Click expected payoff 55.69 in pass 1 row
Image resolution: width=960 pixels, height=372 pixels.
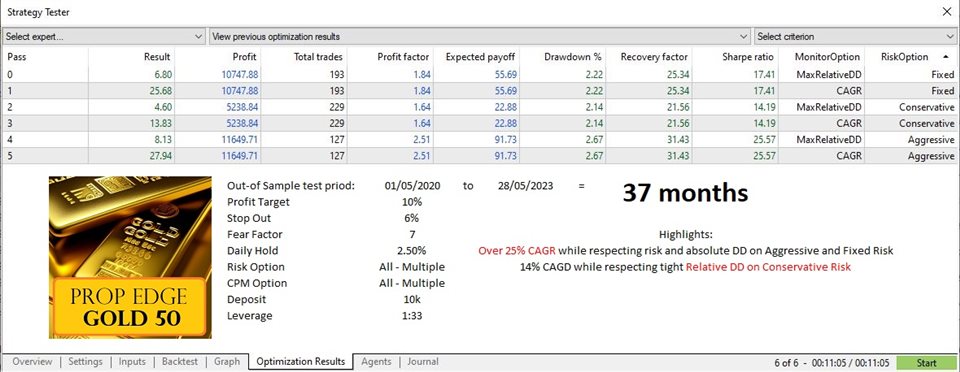pos(505,91)
